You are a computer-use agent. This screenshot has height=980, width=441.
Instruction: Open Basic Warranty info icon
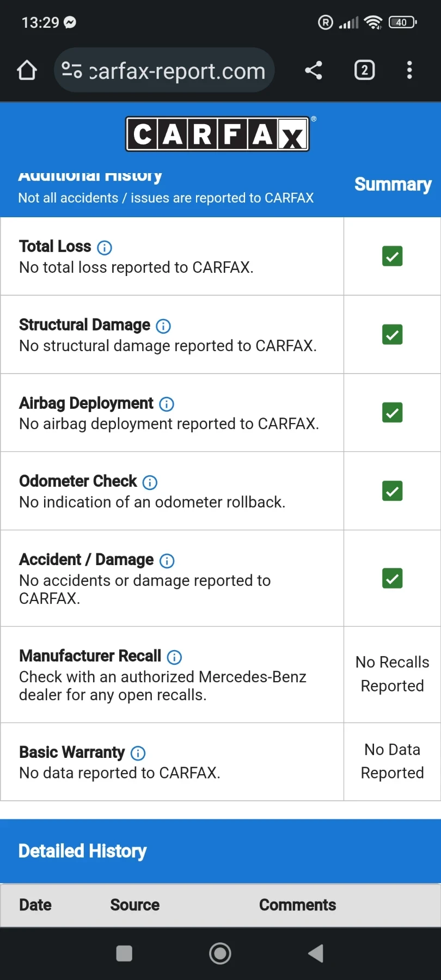(138, 753)
